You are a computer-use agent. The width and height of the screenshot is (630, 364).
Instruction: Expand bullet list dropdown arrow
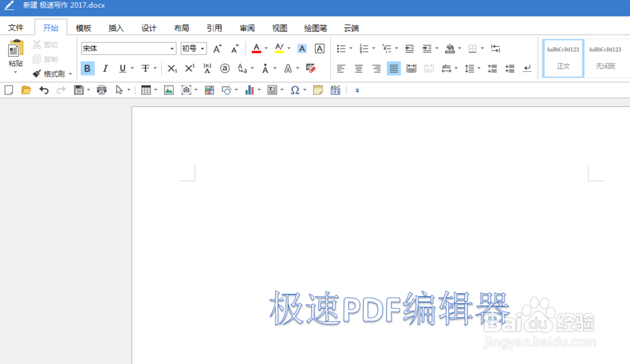351,48
